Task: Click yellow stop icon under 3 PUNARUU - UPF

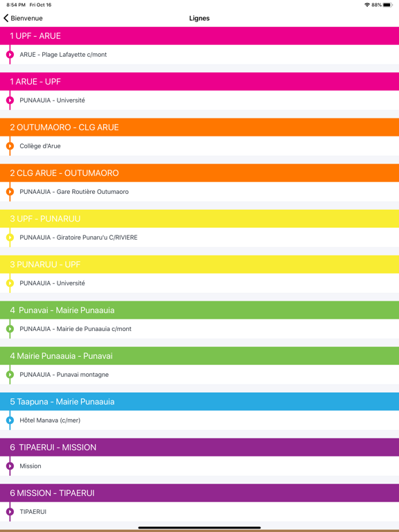Action: pyautogui.click(x=10, y=283)
